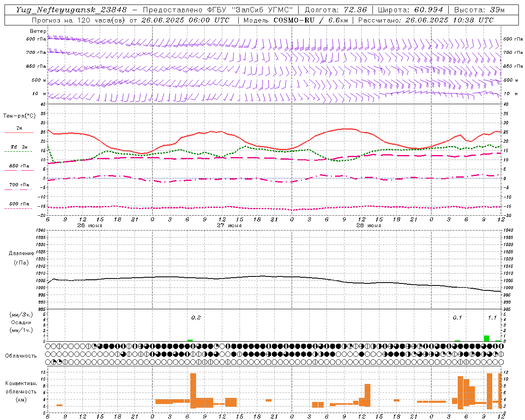Select the Прогноз на 120 часа(ов) forecast line
The width and height of the screenshot is (525, 420).
[x=131, y=20]
